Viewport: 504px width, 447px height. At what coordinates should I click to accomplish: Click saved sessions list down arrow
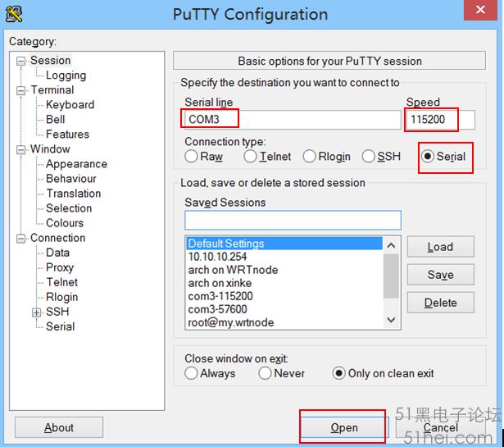391,320
